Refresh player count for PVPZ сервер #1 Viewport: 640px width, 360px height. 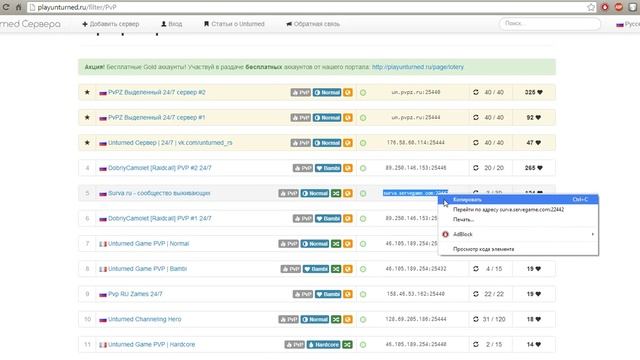click(x=476, y=118)
